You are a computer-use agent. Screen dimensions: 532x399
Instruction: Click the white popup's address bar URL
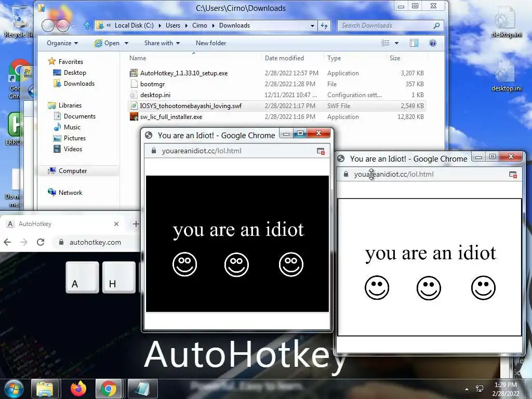click(394, 175)
